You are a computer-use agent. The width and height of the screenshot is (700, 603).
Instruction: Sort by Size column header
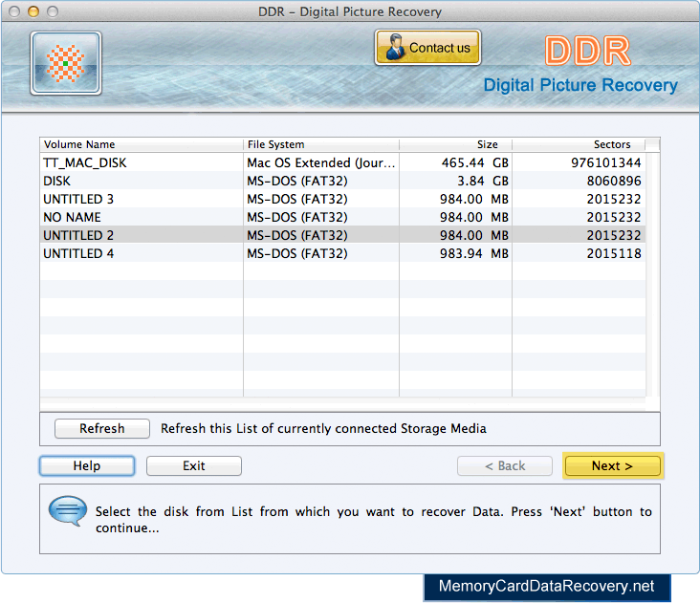click(456, 144)
